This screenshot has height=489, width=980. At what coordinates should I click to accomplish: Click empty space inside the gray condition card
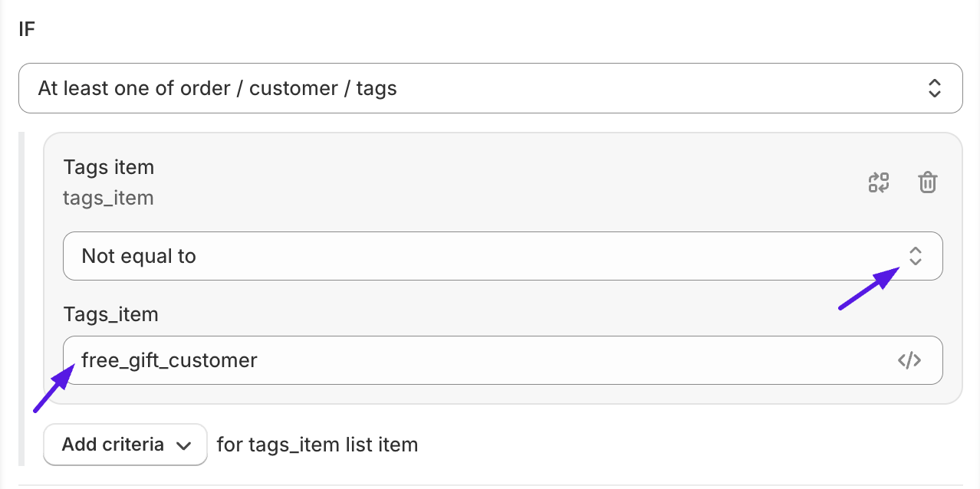coord(491,182)
